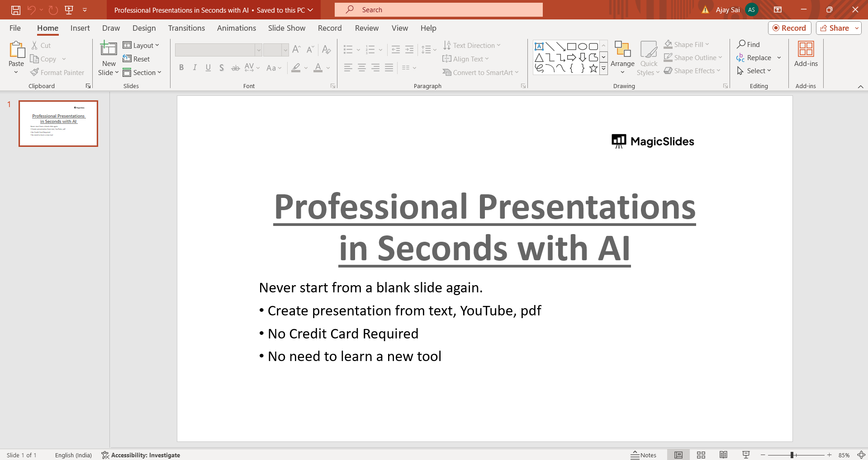Toggle the Notes pane
868x460 pixels.
click(644, 455)
